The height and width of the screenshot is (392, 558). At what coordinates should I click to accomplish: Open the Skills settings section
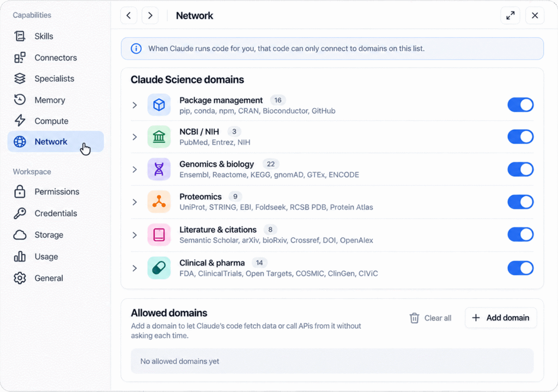56,36
